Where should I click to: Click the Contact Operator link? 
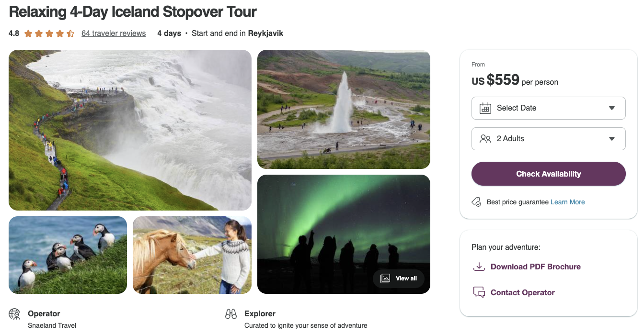(x=522, y=292)
